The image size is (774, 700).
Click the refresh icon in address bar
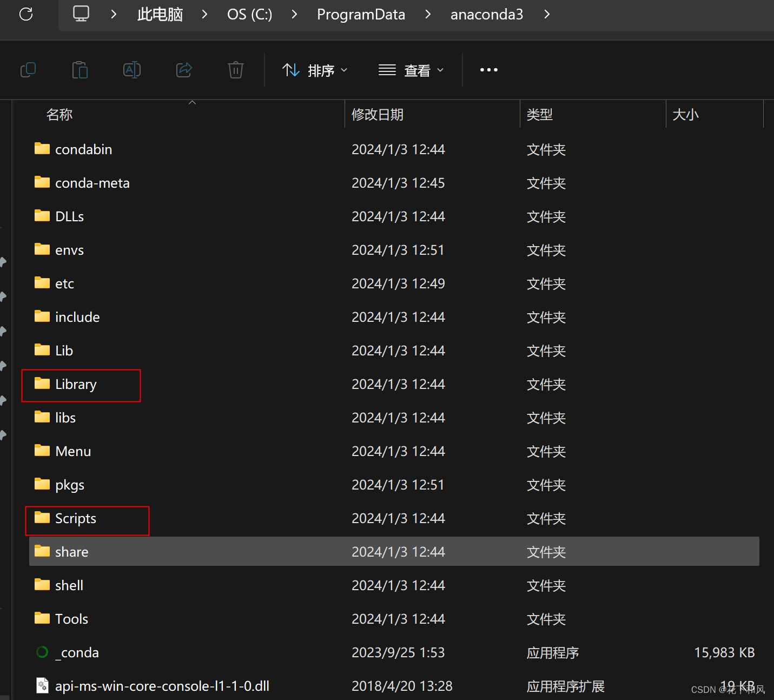[26, 15]
